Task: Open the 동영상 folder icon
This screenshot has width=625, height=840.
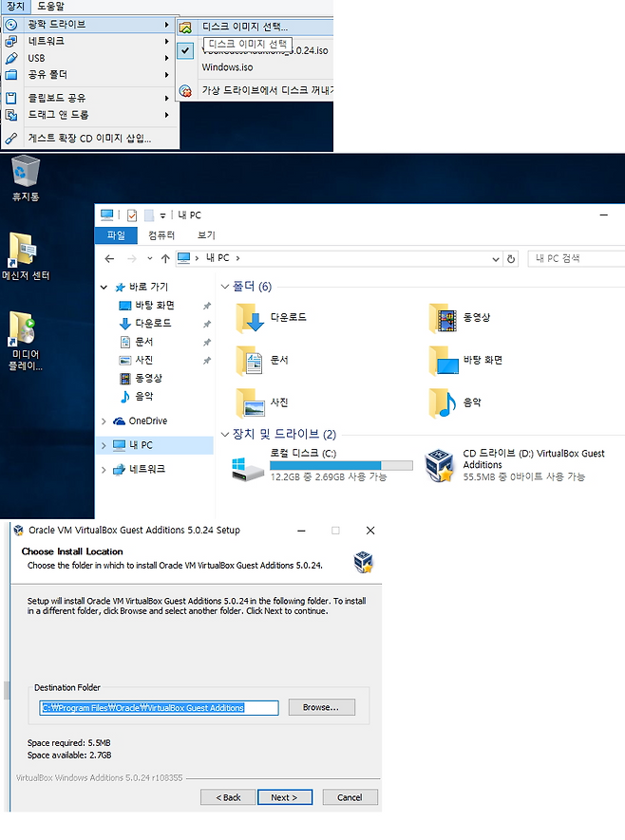Action: [443, 319]
